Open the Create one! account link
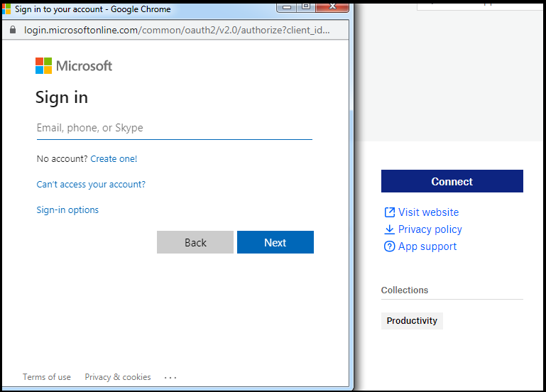Viewport: 546px width, 392px height. [114, 159]
